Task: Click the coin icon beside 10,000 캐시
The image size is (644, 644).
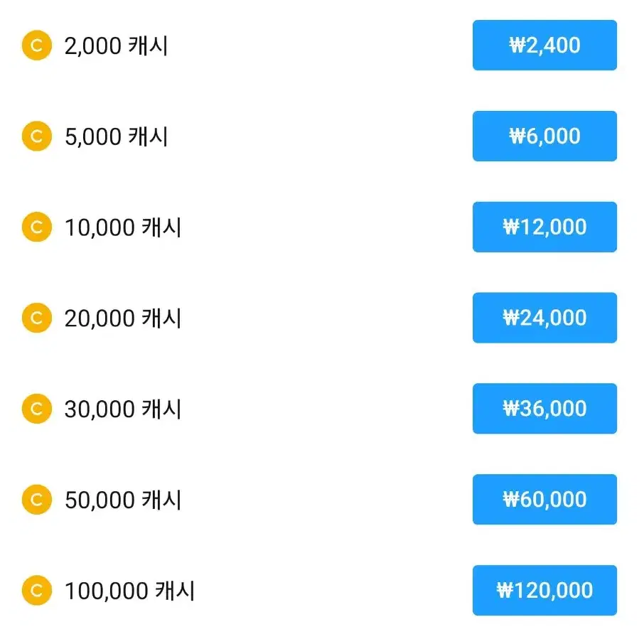Action: tap(36, 227)
